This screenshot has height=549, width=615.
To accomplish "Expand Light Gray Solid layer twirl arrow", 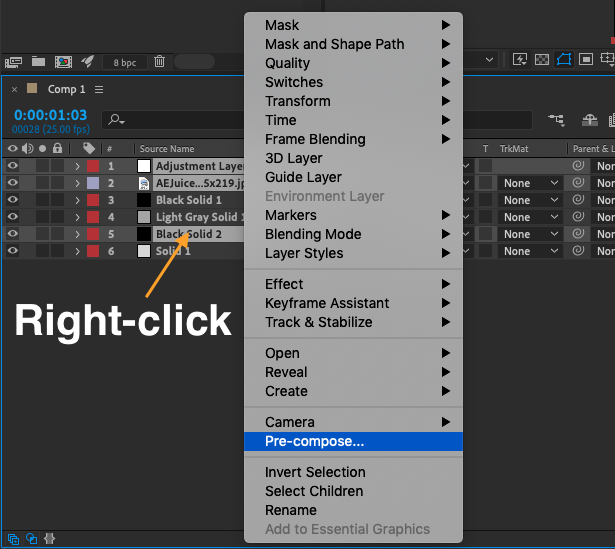I will (x=77, y=217).
